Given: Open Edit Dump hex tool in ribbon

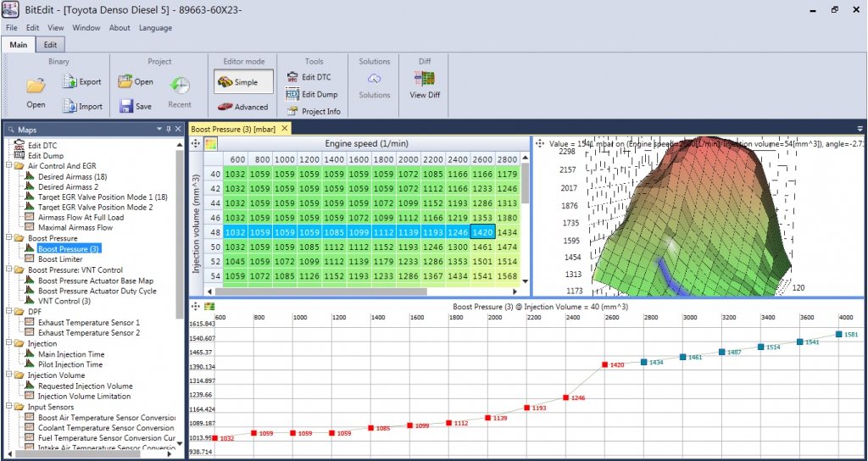Looking at the screenshot, I should tap(312, 94).
